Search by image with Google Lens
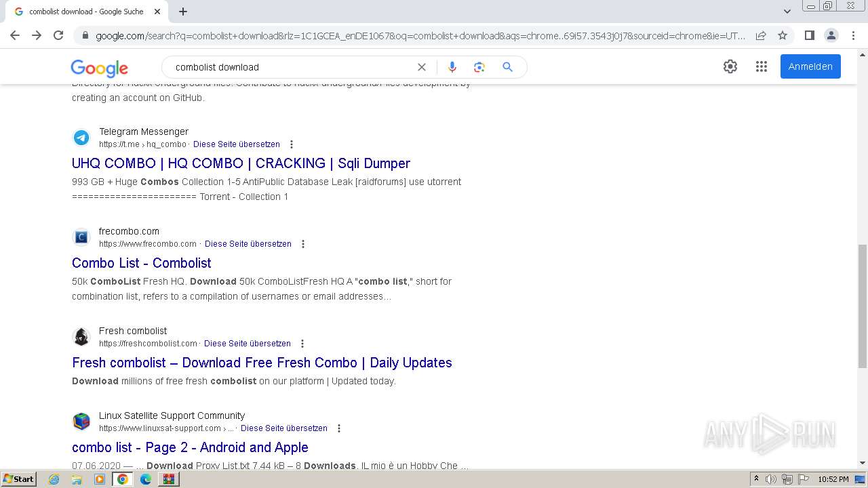The width and height of the screenshot is (868, 488). click(479, 67)
